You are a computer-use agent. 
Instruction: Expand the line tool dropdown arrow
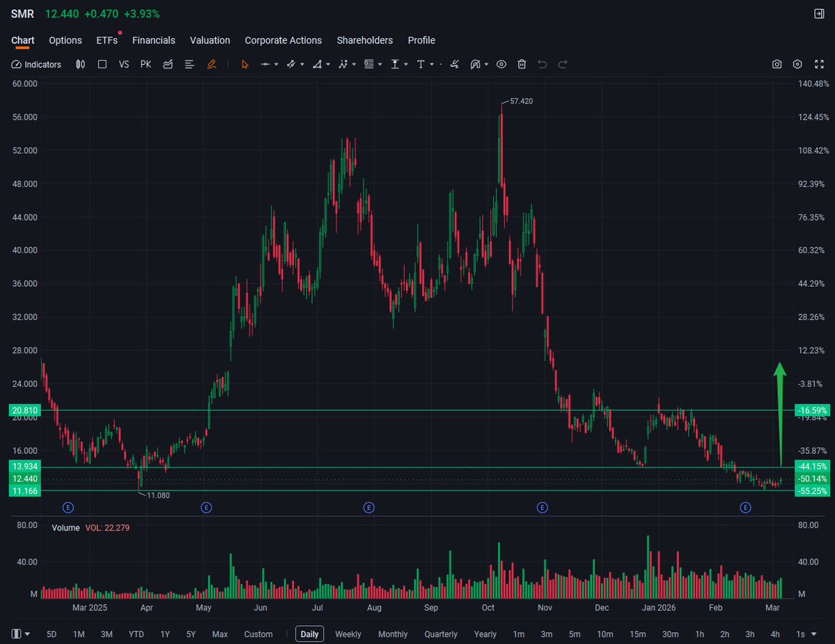[x=276, y=64]
